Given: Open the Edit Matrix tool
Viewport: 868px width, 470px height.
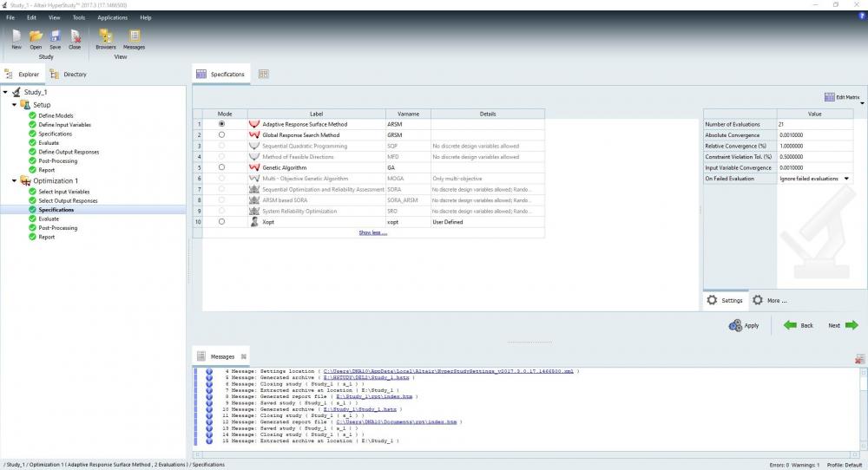Looking at the screenshot, I should click(842, 97).
